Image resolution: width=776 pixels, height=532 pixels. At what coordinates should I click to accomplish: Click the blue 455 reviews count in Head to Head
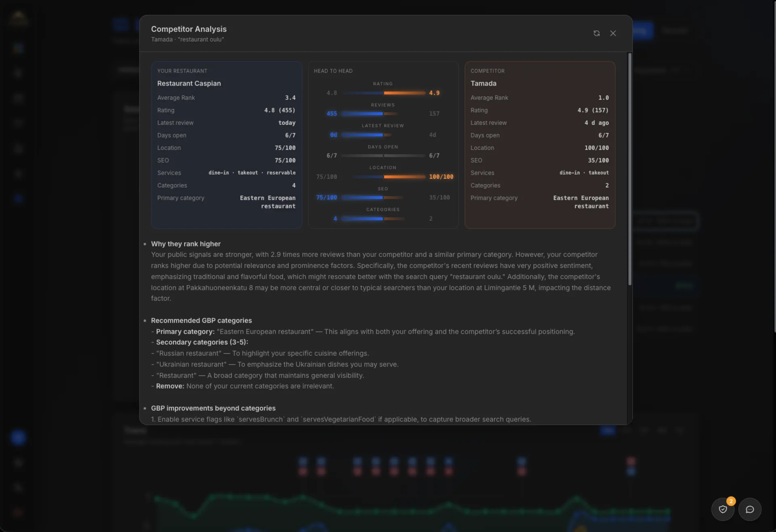[331, 114]
